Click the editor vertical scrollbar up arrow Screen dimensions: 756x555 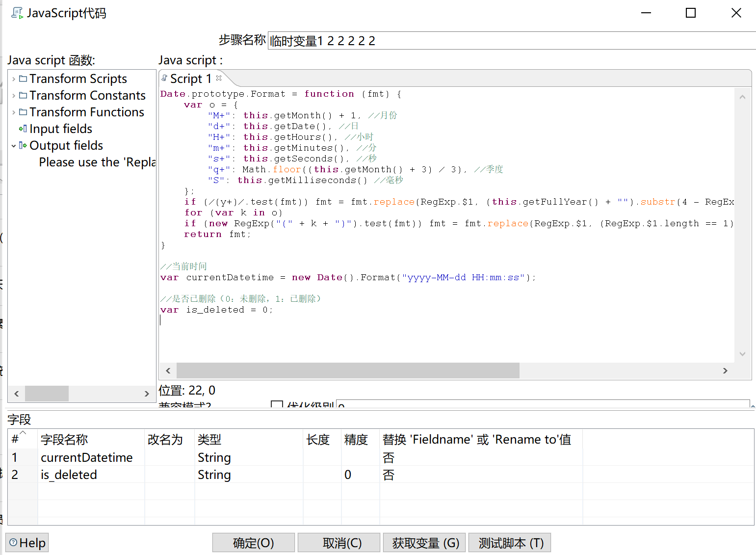click(x=742, y=97)
